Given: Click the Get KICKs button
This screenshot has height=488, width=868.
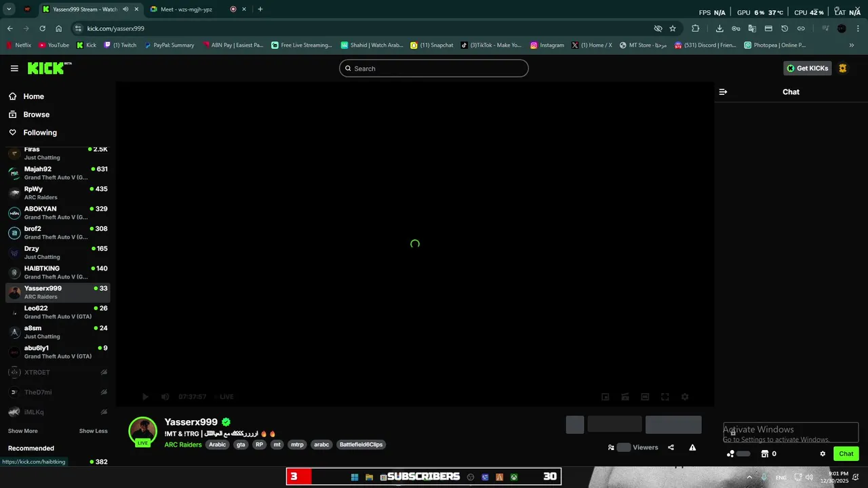Looking at the screenshot, I should [x=807, y=68].
